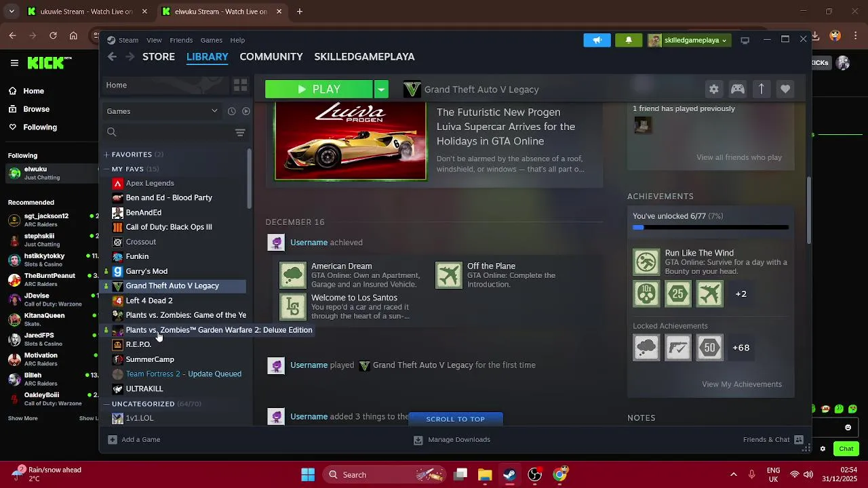The image size is (868, 488).
Task: Switch to ukuwle Stream browser tab
Action: tap(87, 12)
